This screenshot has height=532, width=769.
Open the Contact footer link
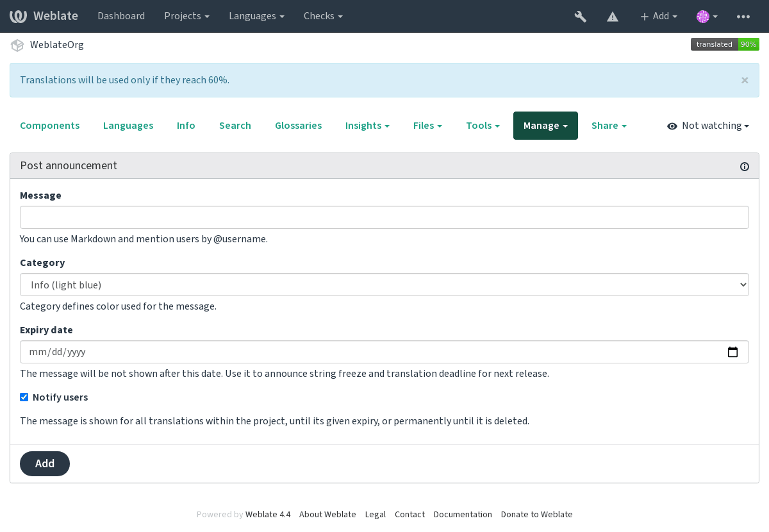[x=409, y=514]
